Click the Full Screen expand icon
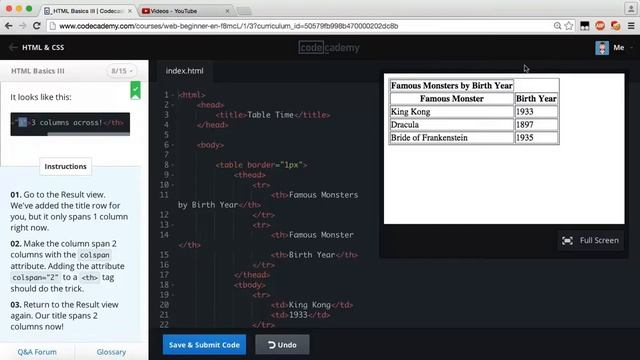The image size is (640, 360). click(x=567, y=240)
